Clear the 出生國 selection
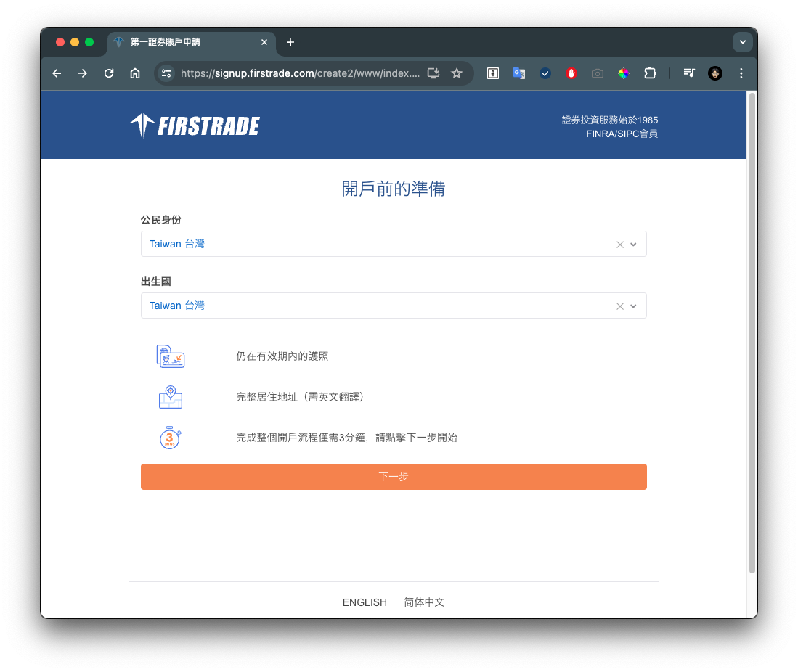This screenshot has width=798, height=672. 620,306
